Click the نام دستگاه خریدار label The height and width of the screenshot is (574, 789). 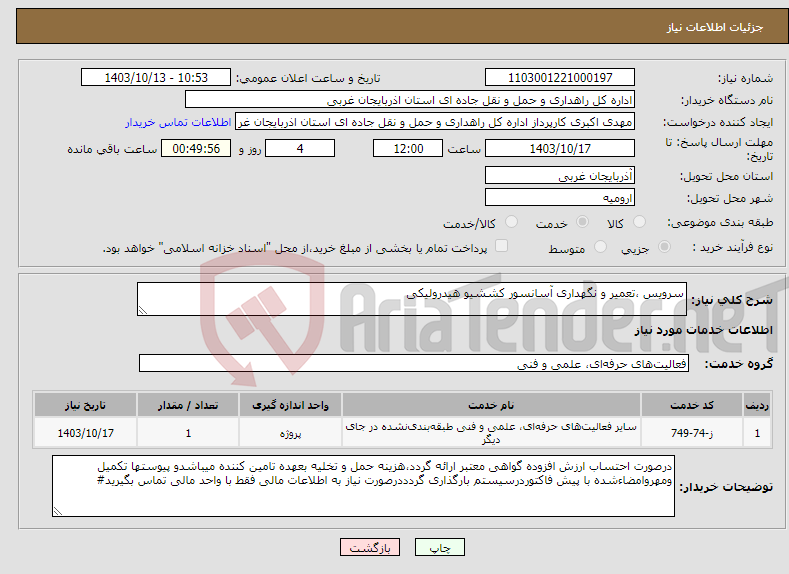click(727, 101)
